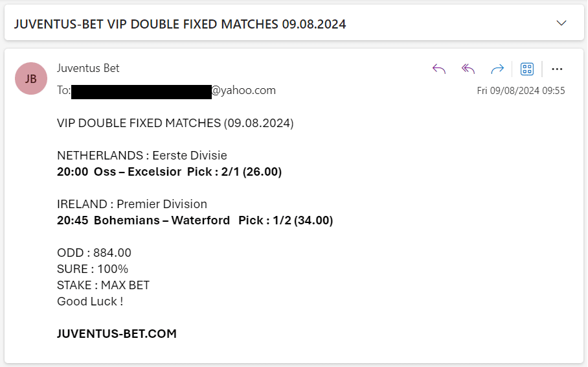Click the email subject title in the header
Image resolution: width=588 pixels, height=367 pixels.
(180, 24)
